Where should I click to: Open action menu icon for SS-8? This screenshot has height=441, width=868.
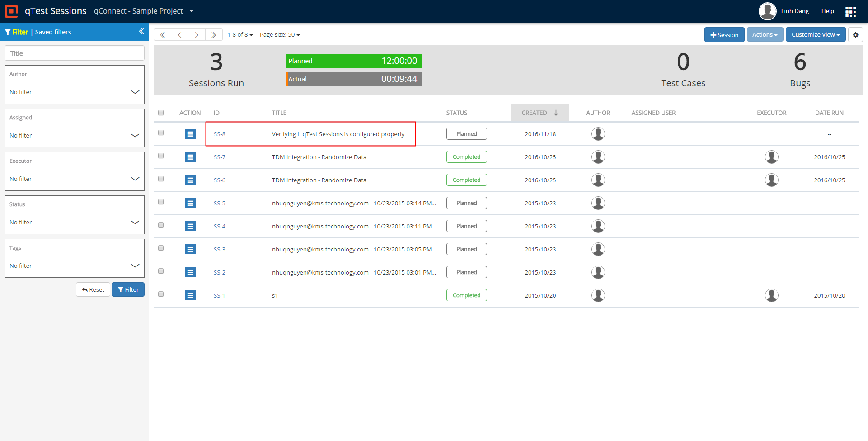click(191, 134)
